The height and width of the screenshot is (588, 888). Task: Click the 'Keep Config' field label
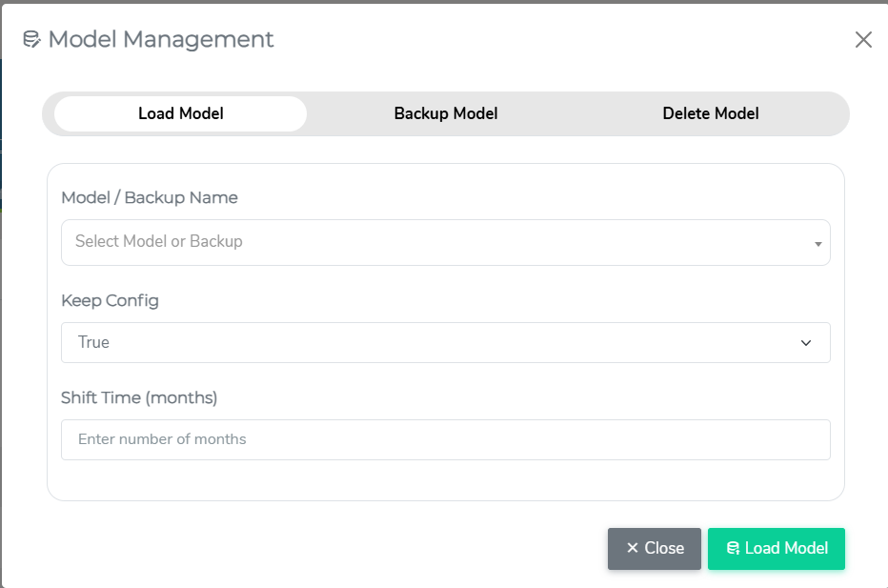[110, 300]
